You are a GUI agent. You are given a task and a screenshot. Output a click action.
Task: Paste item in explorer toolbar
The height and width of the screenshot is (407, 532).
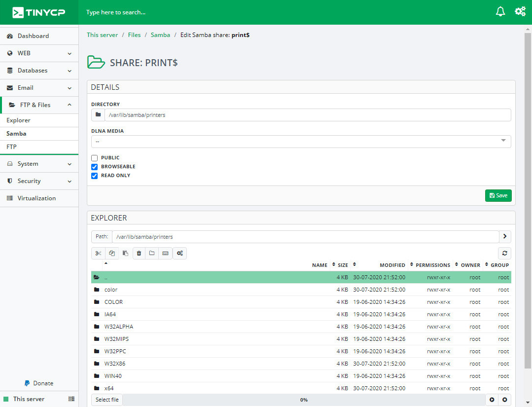[x=125, y=253]
